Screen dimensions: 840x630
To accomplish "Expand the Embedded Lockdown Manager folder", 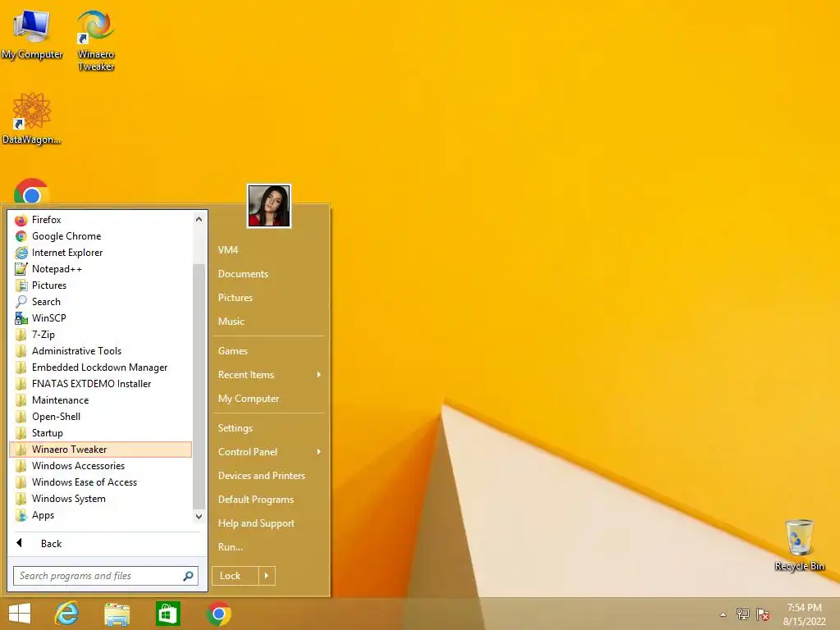I will [101, 367].
